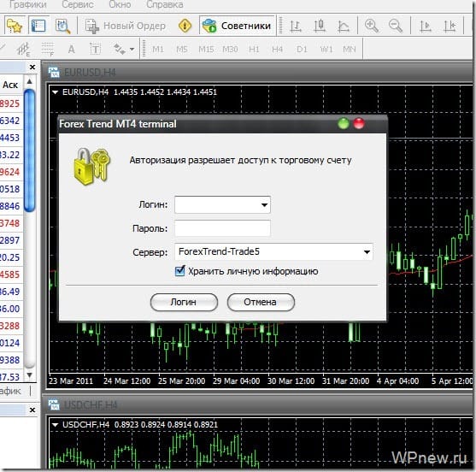Toggle the Советники expert advisors button
The width and height of the screenshot is (476, 472).
click(x=237, y=26)
